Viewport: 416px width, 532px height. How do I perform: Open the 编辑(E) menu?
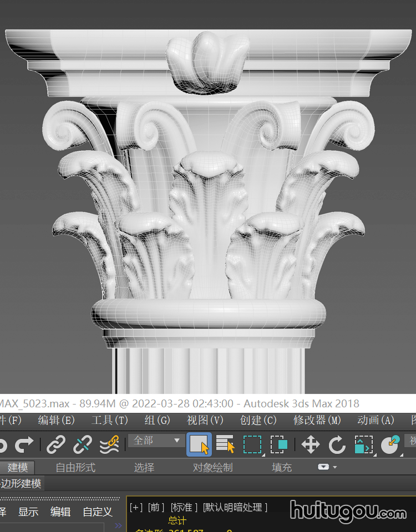(56, 420)
